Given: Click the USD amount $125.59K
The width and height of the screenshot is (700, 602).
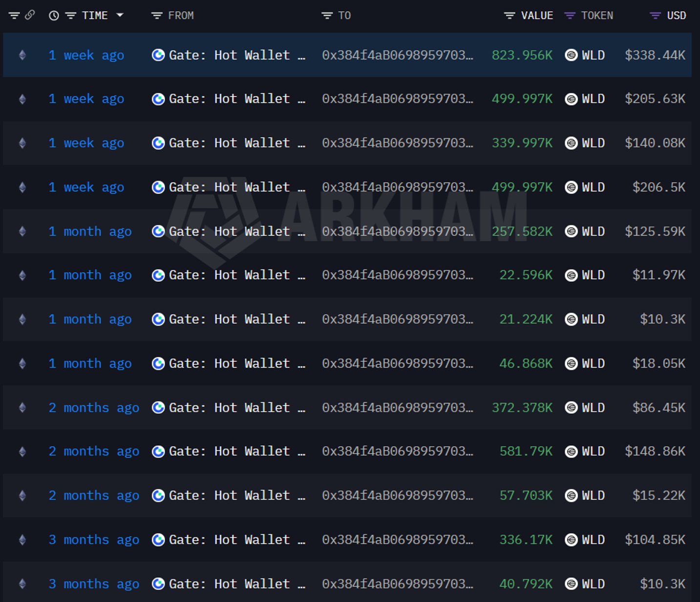Looking at the screenshot, I should pyautogui.click(x=655, y=231).
